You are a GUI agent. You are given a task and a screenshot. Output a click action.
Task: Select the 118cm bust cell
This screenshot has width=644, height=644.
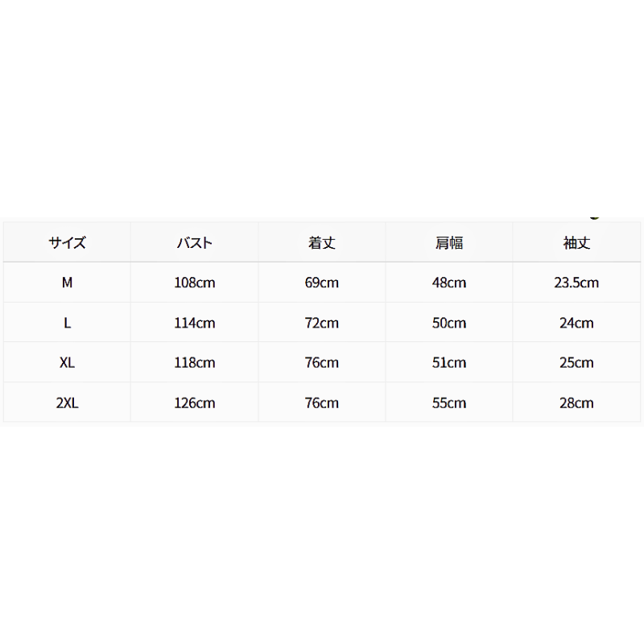(194, 363)
